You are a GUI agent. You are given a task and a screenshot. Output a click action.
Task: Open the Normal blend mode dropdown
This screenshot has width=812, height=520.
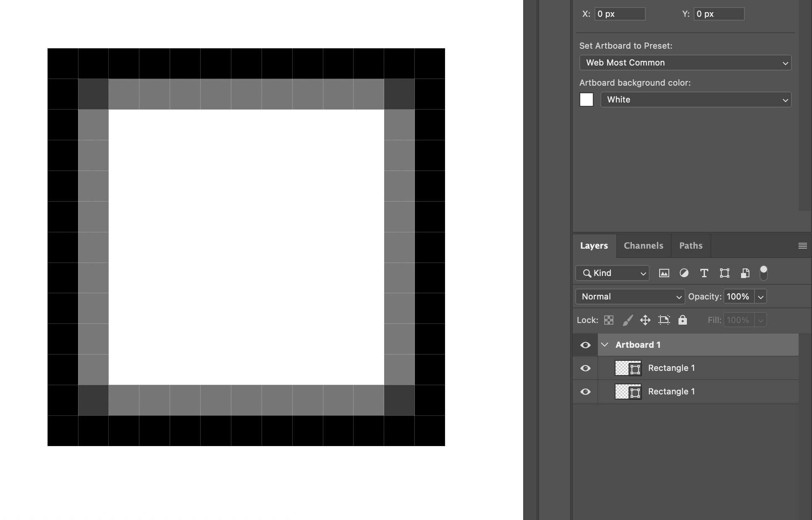coord(630,297)
